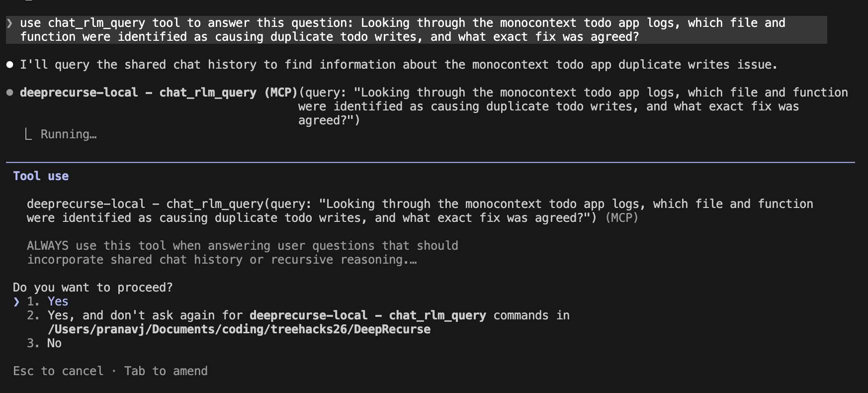868x393 pixels.
Task: Click the branch connector icon beside Running…
Action: tap(29, 134)
